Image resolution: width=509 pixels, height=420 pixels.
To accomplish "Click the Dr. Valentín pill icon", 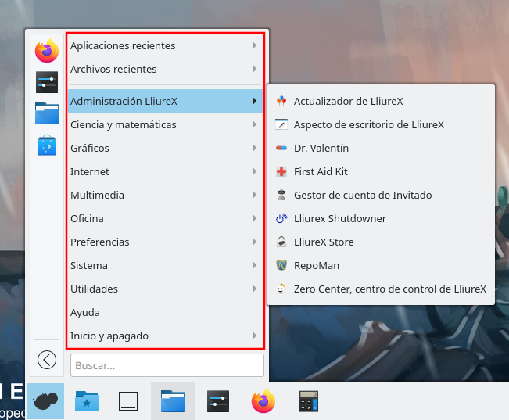I will pos(281,148).
